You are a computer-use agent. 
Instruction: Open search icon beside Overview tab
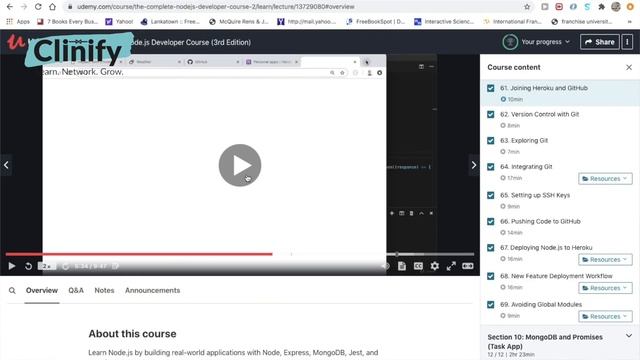pos(12,291)
